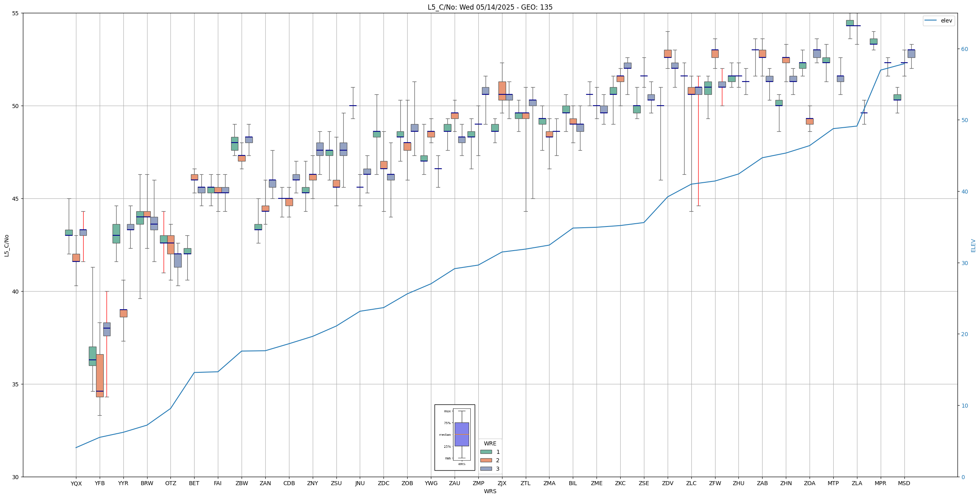Click the L5_C/No left axis label
Screen dimensions: 980x498
(6, 245)
